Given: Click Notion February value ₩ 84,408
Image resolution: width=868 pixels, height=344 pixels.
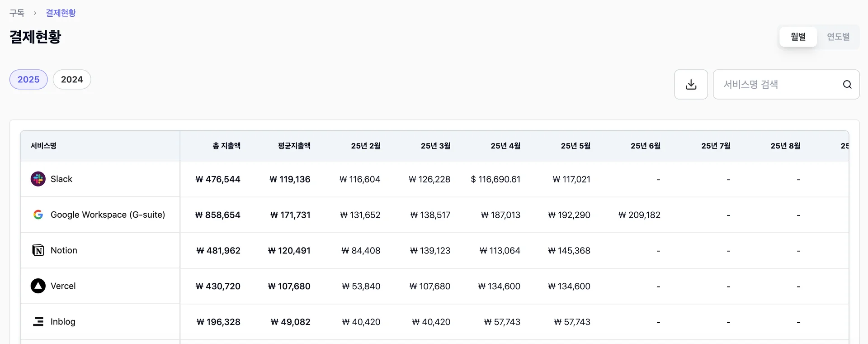Looking at the screenshot, I should [x=361, y=251].
